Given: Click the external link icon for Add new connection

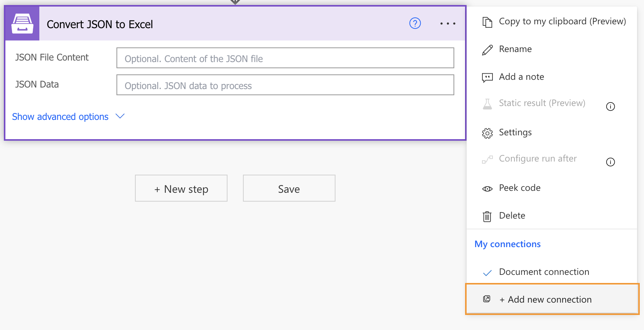Looking at the screenshot, I should click(487, 299).
